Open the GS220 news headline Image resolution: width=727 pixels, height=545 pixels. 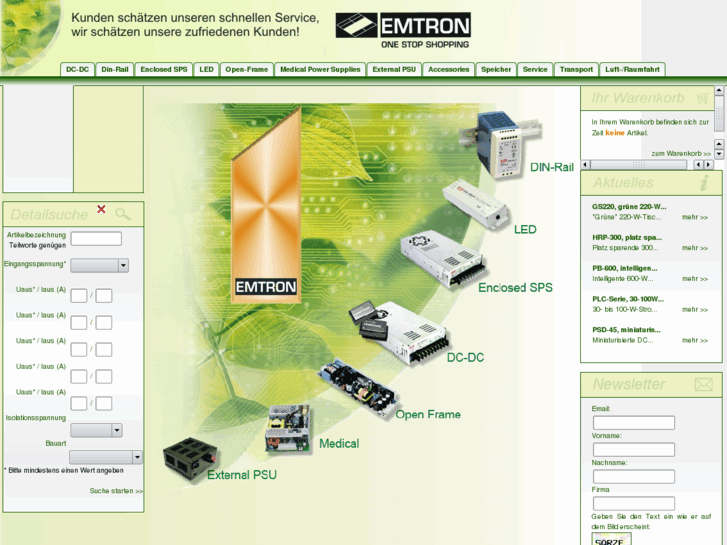(x=629, y=207)
